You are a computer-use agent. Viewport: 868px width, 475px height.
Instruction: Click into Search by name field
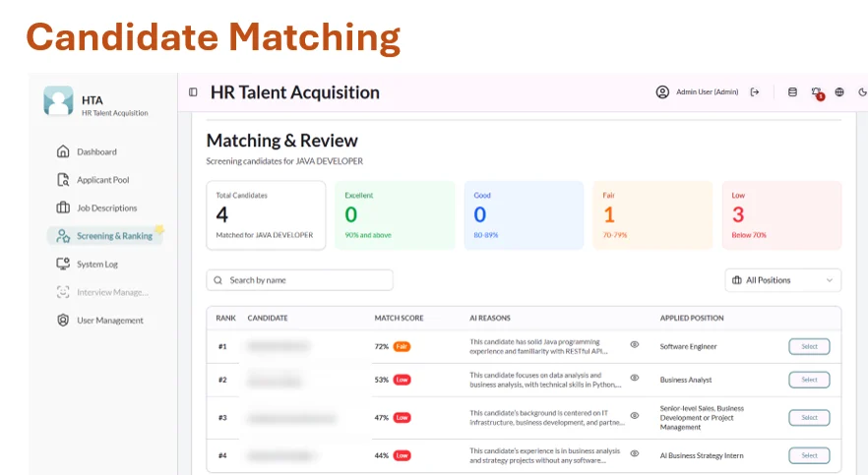(299, 280)
